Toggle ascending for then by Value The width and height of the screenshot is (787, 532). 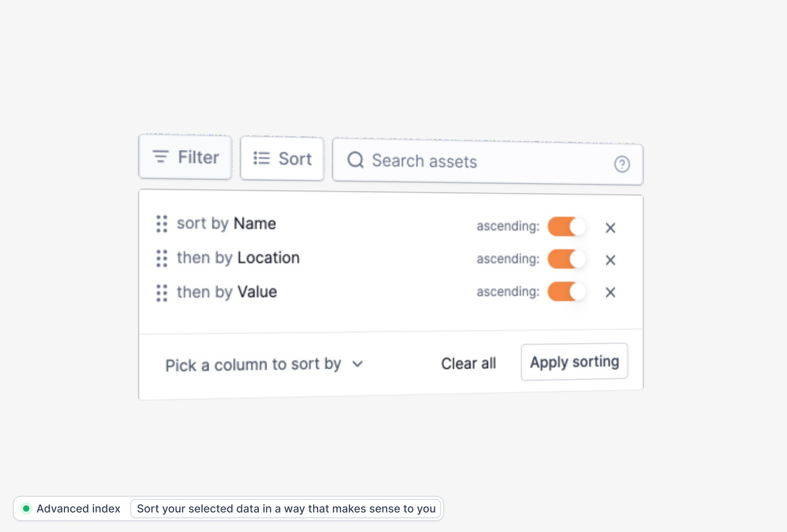pyautogui.click(x=566, y=291)
